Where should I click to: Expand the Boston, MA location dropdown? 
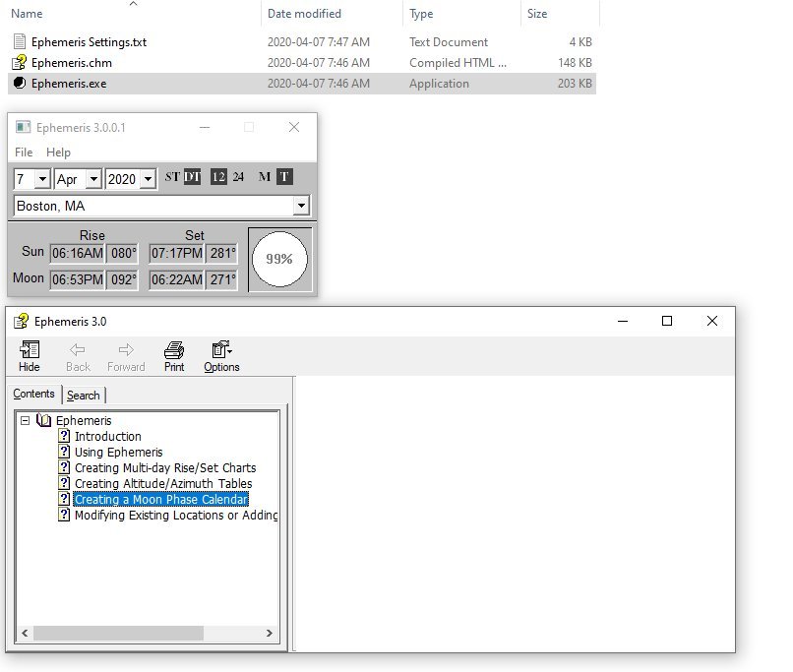pos(301,207)
